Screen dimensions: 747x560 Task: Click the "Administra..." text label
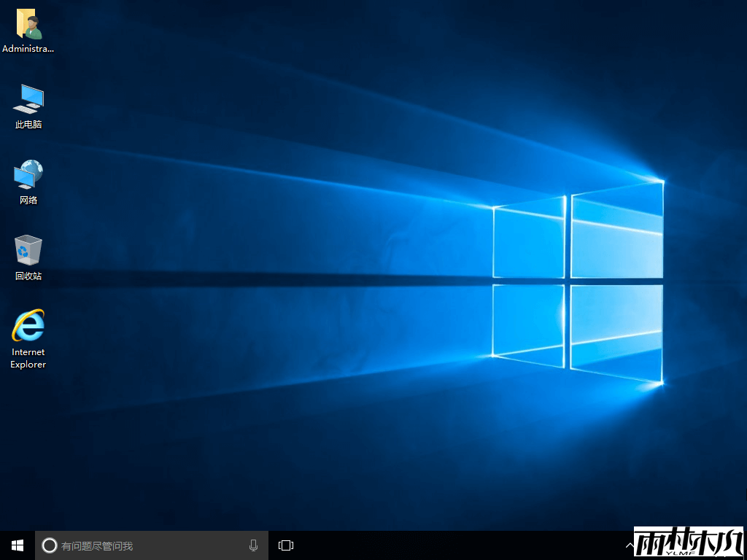click(28, 49)
